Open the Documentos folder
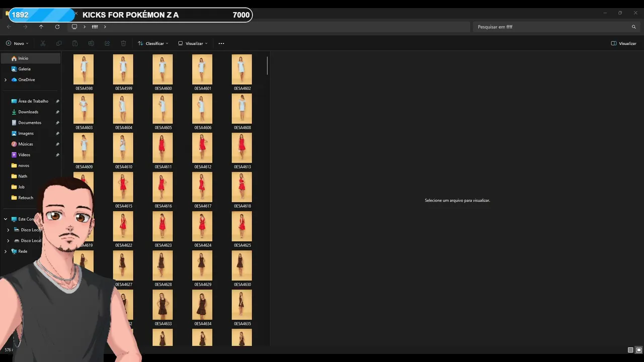Viewport: 644px width, 362px height. 31,123
